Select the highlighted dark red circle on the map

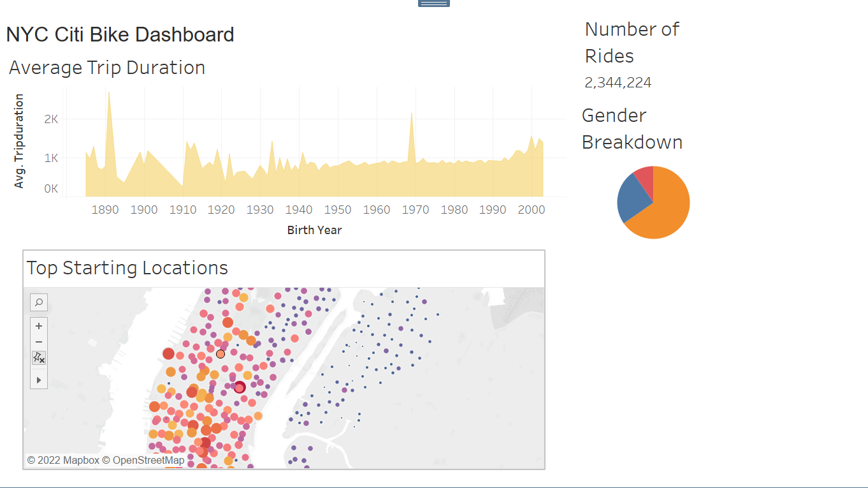[x=240, y=387]
